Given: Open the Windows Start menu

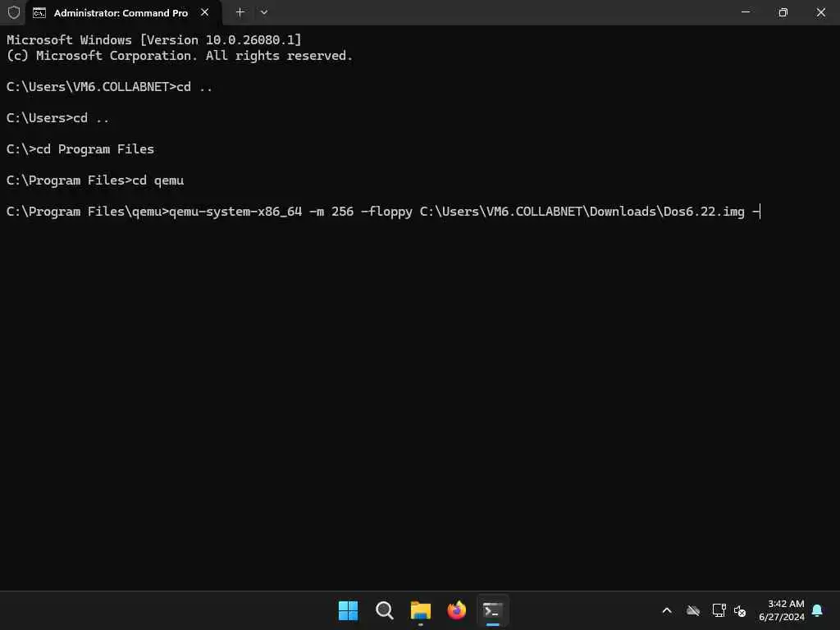Looking at the screenshot, I should pos(348,610).
